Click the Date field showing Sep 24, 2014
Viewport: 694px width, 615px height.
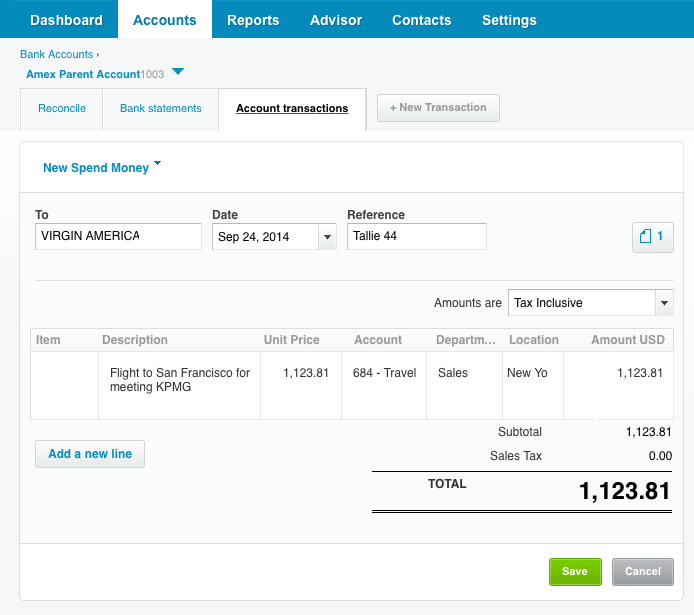pyautogui.click(x=265, y=237)
